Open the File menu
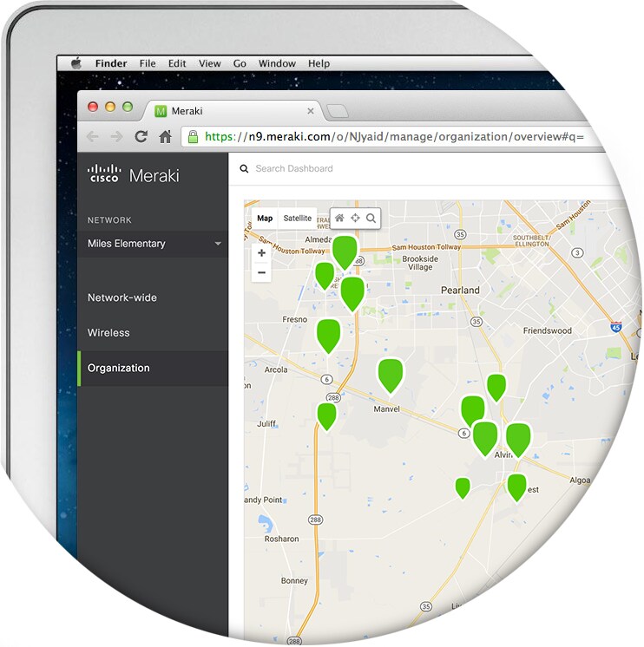Image resolution: width=644 pixels, height=647 pixels. point(148,63)
